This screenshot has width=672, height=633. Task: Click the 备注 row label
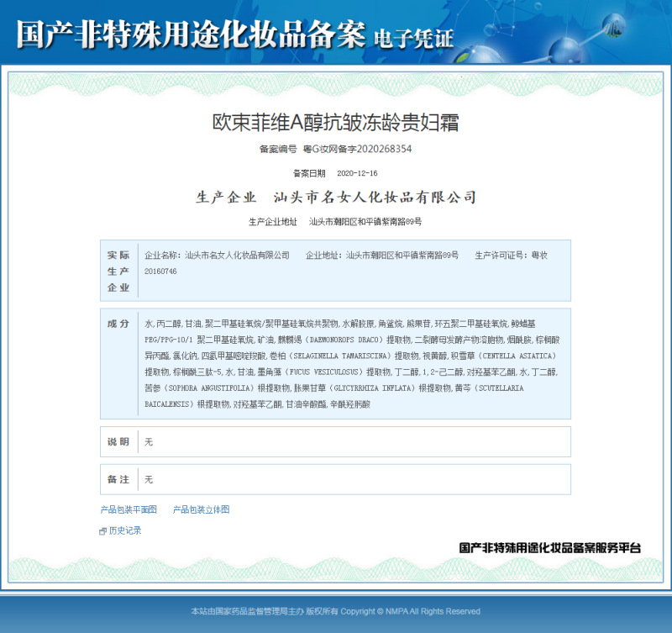point(118,479)
